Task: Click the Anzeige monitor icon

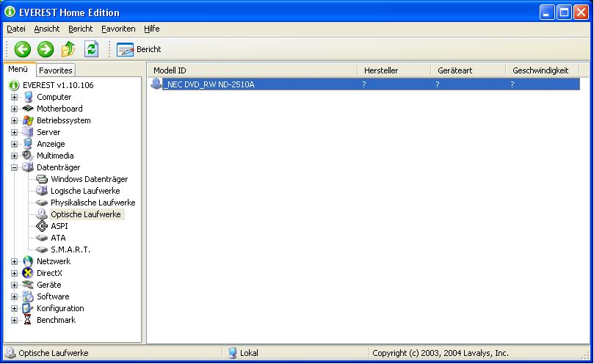Action: (x=28, y=144)
